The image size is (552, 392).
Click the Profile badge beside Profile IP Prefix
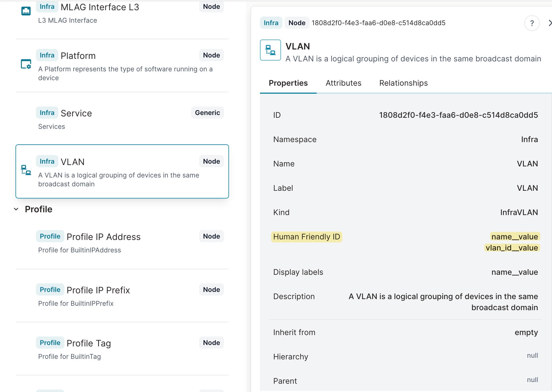click(x=50, y=289)
